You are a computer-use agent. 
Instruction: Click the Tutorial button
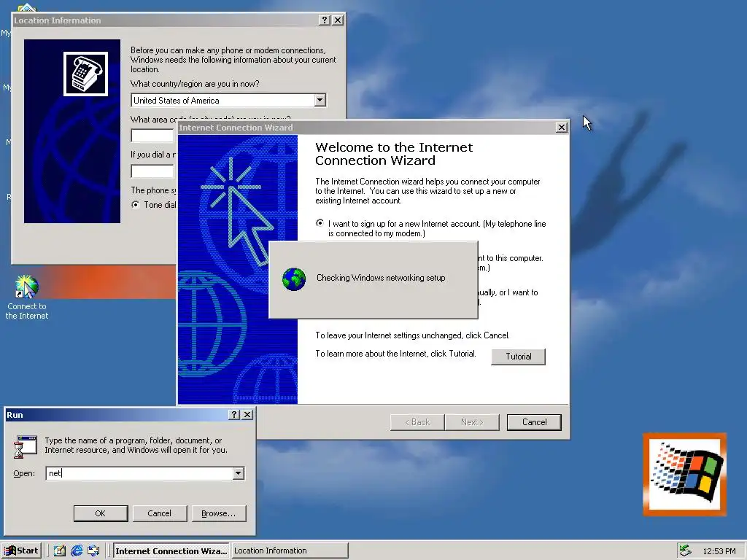519,357
